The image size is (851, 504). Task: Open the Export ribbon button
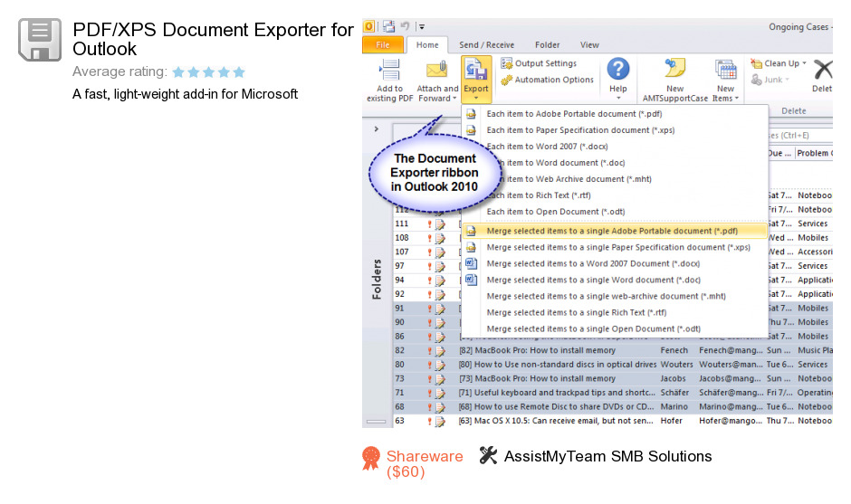click(476, 80)
